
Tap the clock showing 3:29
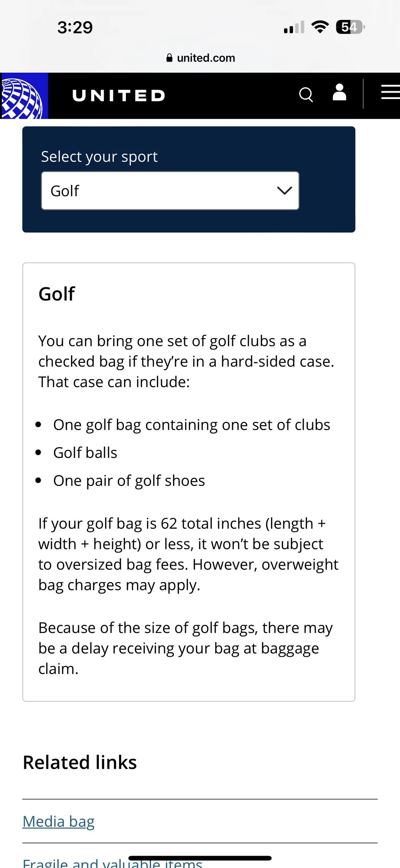(75, 26)
